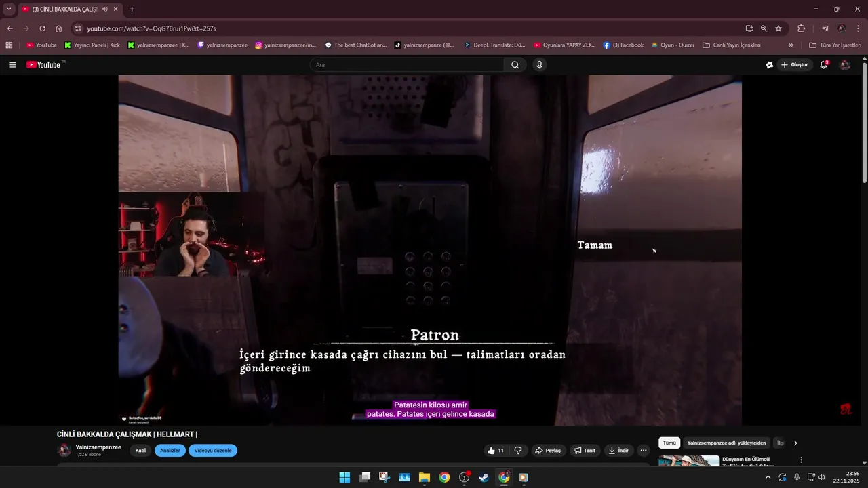Open DeepL Translate bookmark
The height and width of the screenshot is (488, 868).
point(494,45)
